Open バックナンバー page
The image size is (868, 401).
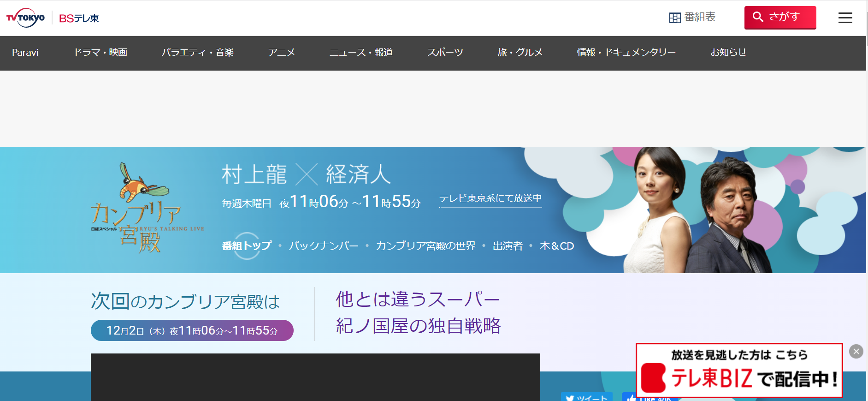click(324, 246)
